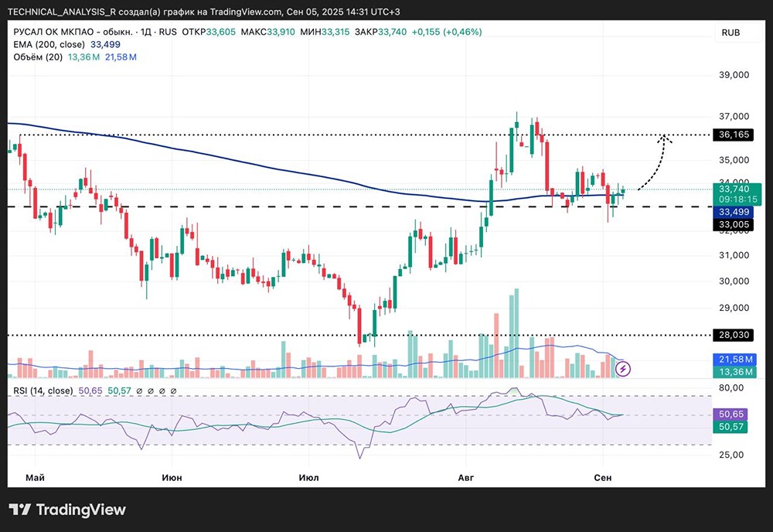Click the EMA (200, close) indicator legend
Screen dimensions: 773x532
tap(49, 44)
